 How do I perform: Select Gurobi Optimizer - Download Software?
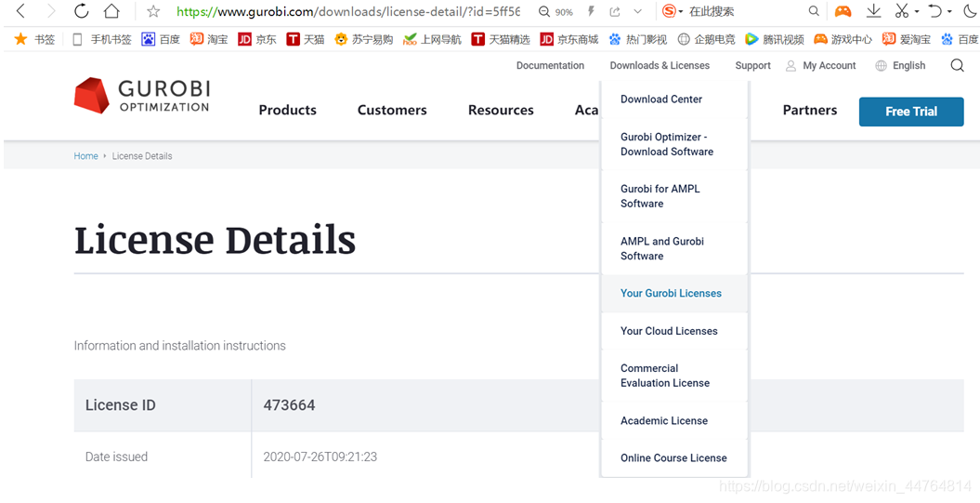(x=674, y=144)
